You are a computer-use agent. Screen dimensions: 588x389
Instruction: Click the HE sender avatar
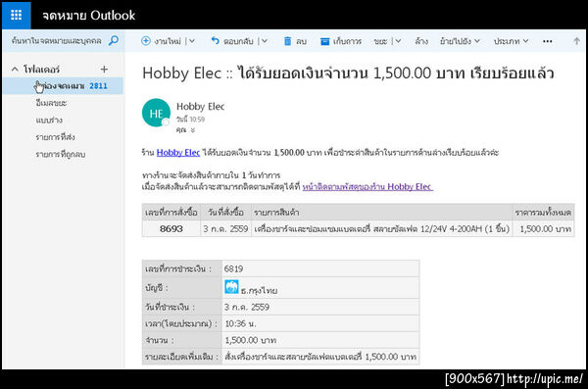(x=156, y=113)
